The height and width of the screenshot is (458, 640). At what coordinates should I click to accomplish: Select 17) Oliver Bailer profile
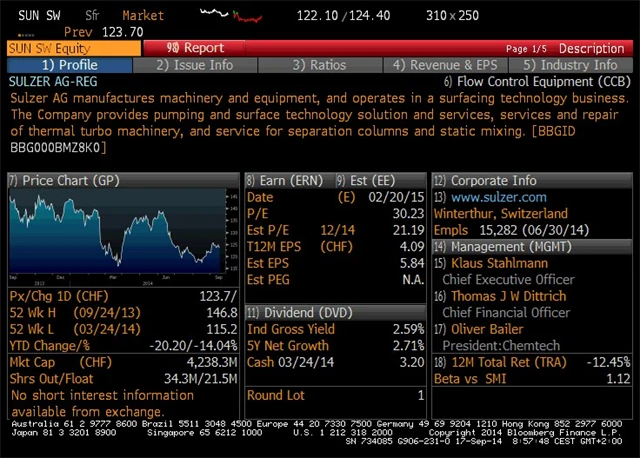[478, 329]
